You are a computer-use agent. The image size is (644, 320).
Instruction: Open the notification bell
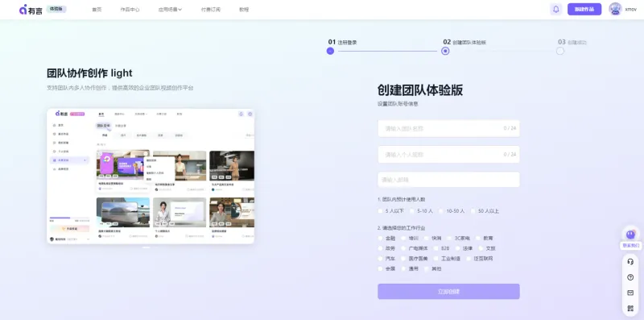[x=555, y=9]
